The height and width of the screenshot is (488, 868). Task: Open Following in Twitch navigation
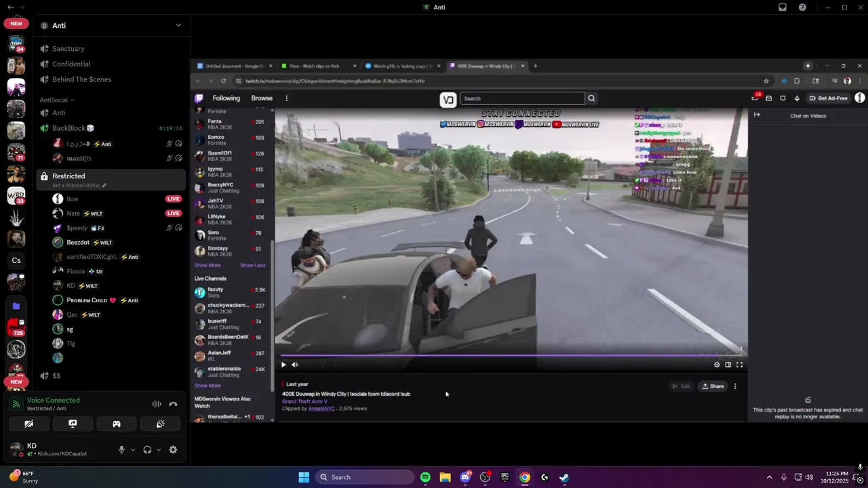pyautogui.click(x=226, y=98)
